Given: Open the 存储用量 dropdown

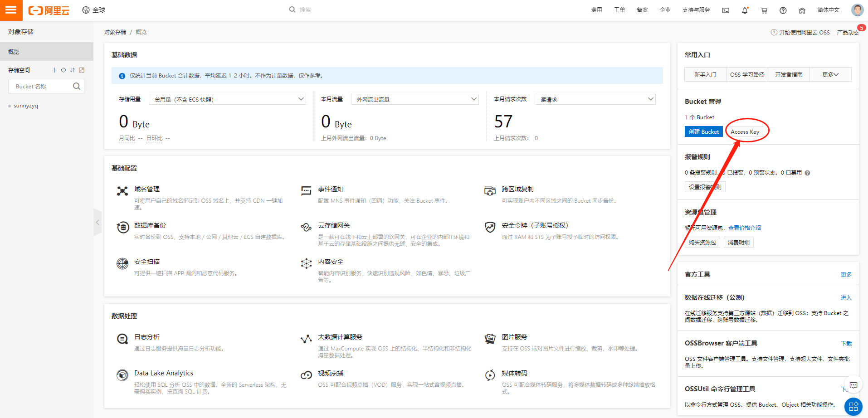Looking at the screenshot, I should click(x=227, y=99).
